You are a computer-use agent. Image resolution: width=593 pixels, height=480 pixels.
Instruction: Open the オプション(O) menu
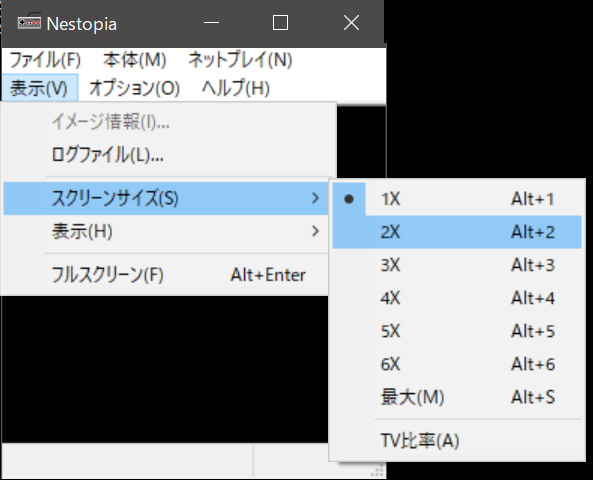point(135,88)
